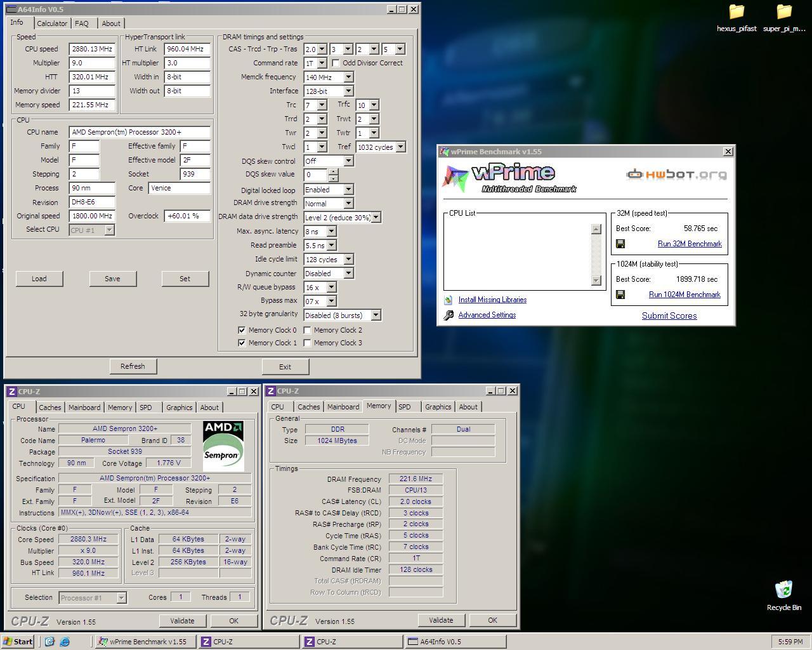
Task: Open the DQS skew control dropdown
Action: point(348,161)
